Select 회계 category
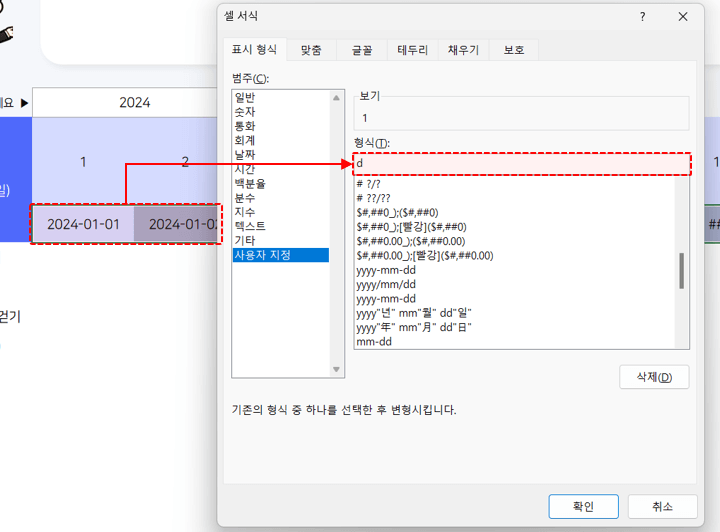Viewport: 720px width, 532px height. (x=281, y=140)
